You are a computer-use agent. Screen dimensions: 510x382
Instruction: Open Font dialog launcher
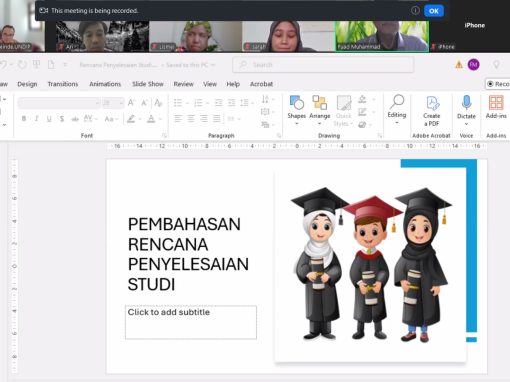tap(164, 135)
